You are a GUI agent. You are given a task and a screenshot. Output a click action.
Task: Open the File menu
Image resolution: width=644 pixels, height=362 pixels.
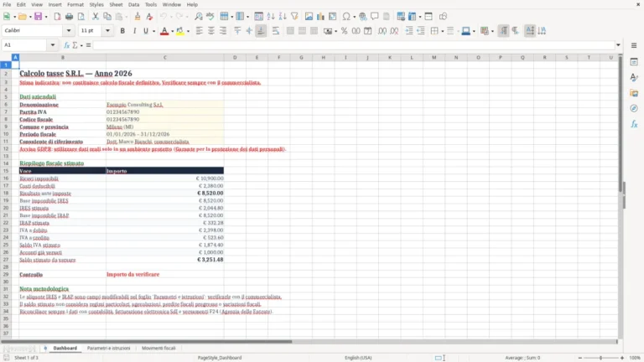tap(7, 4)
